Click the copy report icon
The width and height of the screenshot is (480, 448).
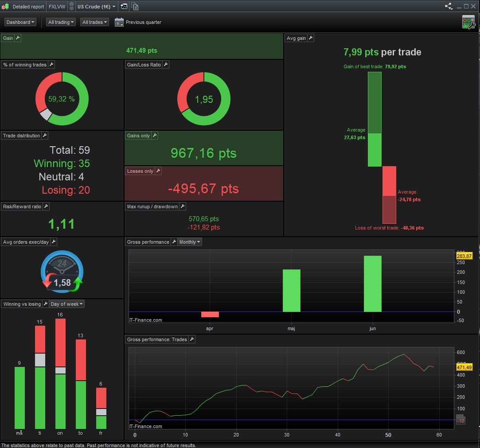tap(135, 6)
